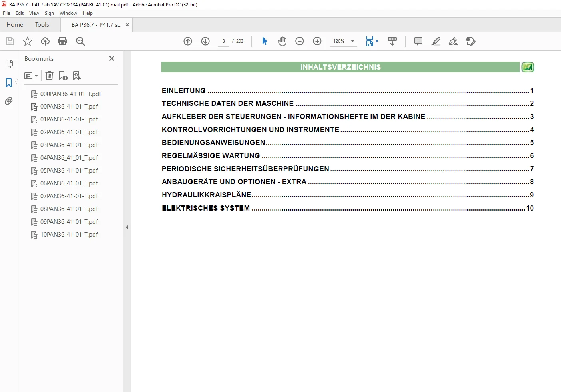The image size is (561, 392).
Task: Open the File menu
Action: click(x=6, y=13)
